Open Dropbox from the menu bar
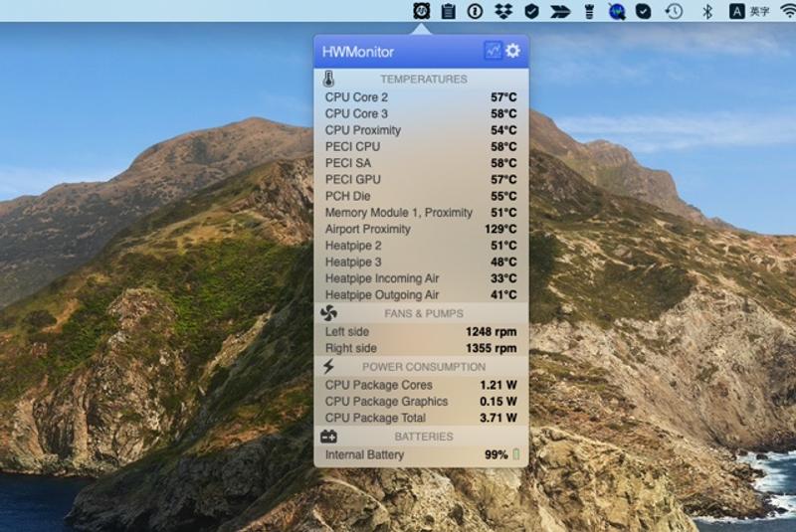The width and height of the screenshot is (796, 532). point(503,11)
